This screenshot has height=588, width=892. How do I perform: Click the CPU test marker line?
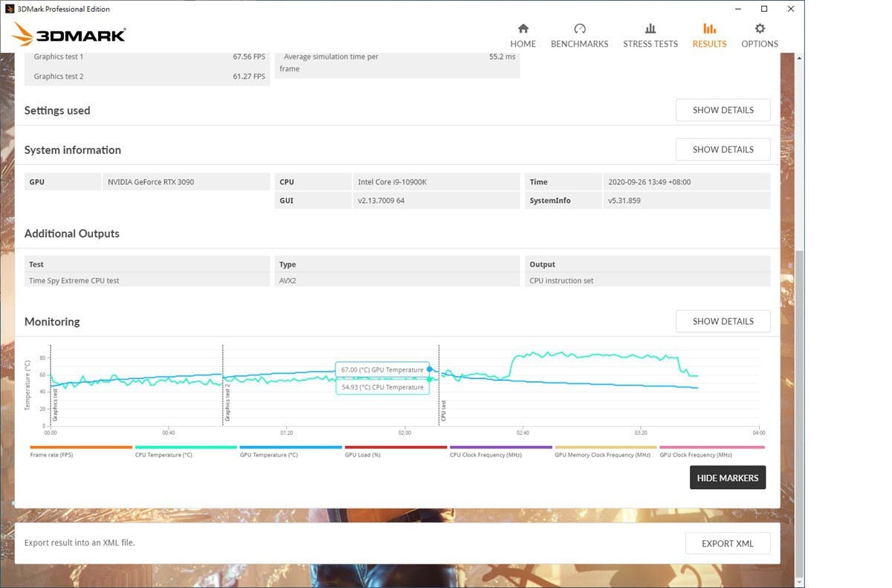(x=439, y=385)
